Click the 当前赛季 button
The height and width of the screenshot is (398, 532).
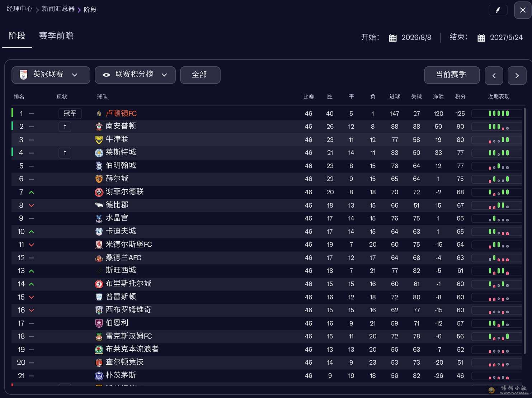[451, 75]
